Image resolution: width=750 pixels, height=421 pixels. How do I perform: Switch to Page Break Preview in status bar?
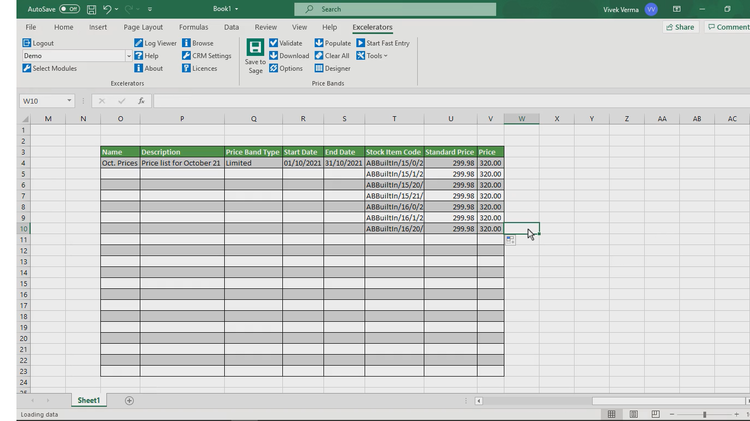pyautogui.click(x=655, y=414)
